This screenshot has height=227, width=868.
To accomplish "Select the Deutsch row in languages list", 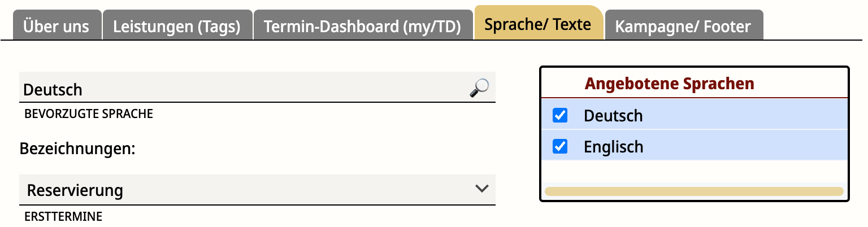I will [x=695, y=116].
